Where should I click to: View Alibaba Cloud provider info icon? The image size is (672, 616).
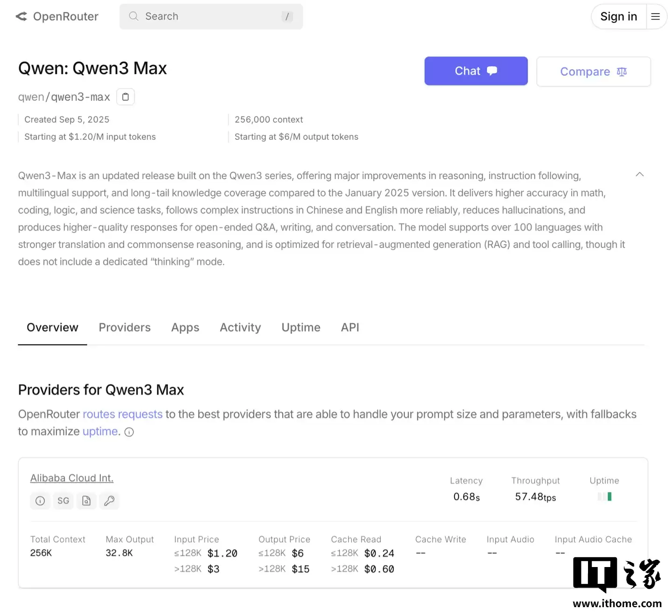pos(40,501)
